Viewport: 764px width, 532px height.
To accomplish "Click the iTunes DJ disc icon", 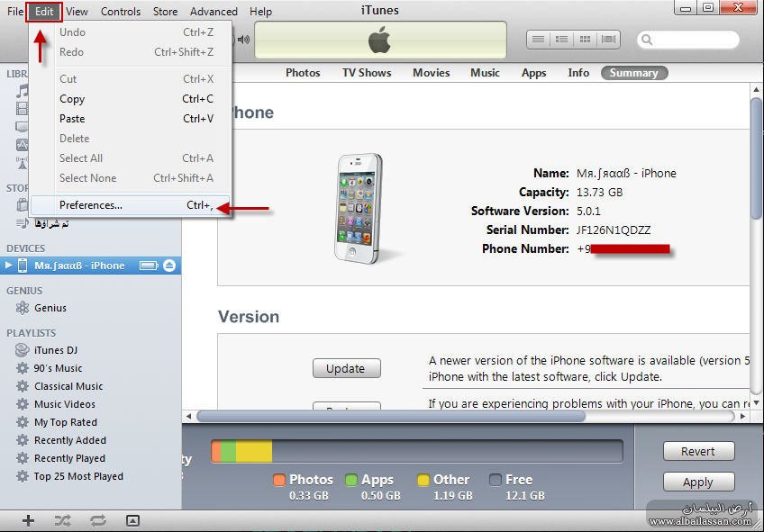I will click(x=23, y=350).
